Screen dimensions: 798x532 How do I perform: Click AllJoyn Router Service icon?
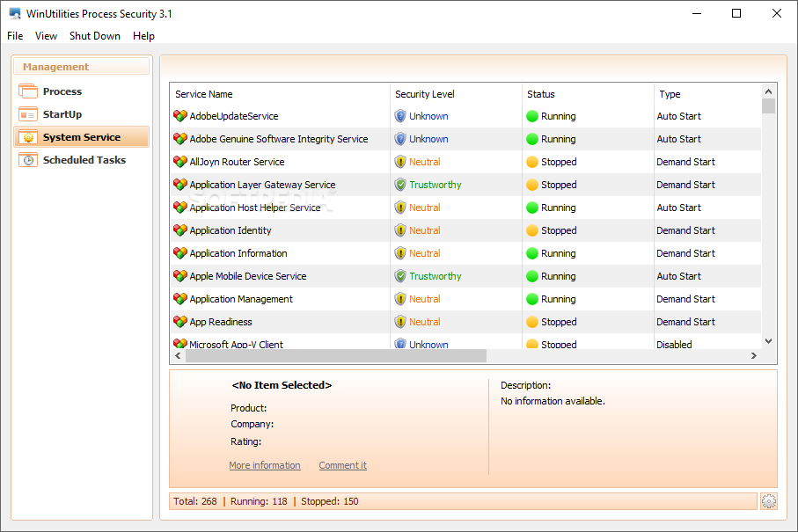click(180, 162)
